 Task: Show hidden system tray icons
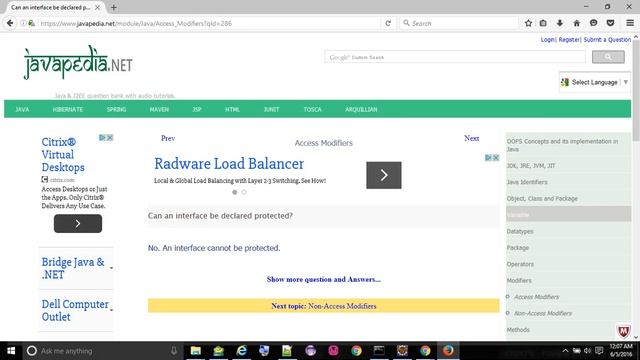tap(565, 351)
